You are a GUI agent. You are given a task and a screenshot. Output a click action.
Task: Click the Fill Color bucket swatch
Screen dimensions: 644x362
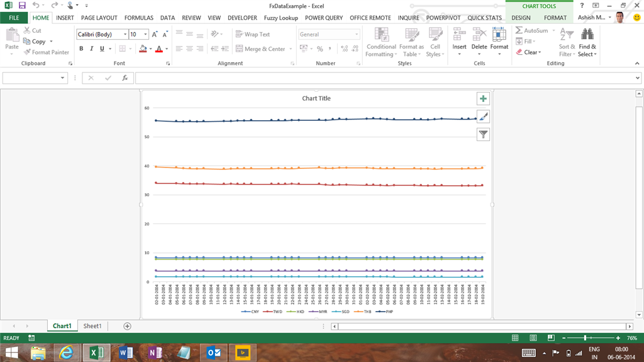pyautogui.click(x=143, y=48)
